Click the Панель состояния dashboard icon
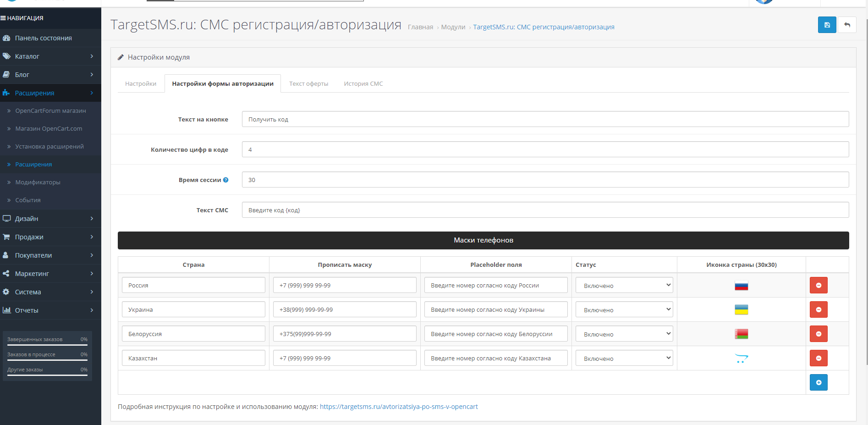 click(6, 38)
